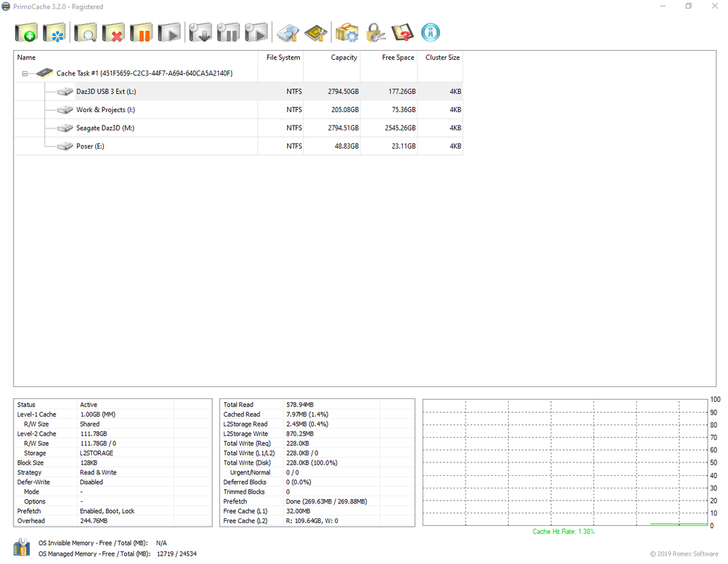Restore down the PrimoCache window

688,6
